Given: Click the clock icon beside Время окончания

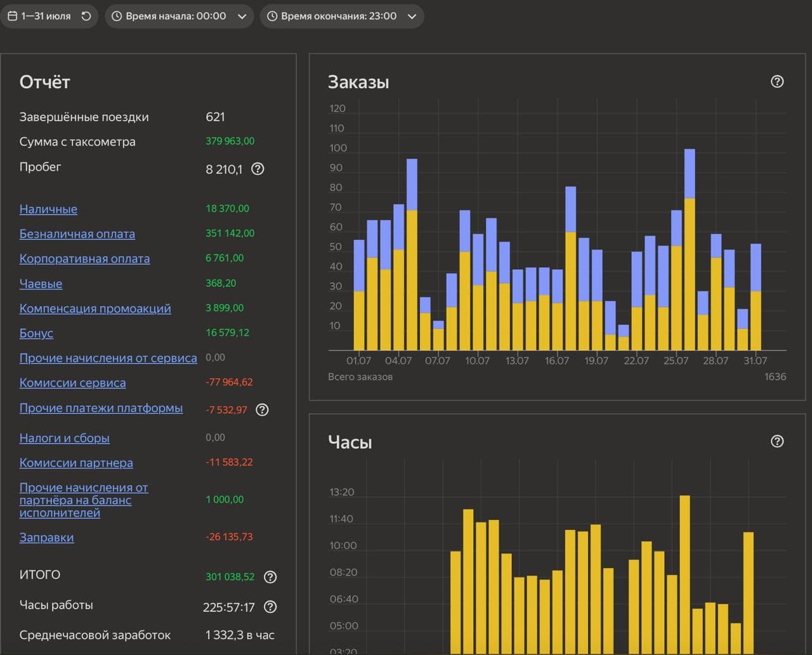Looking at the screenshot, I should (x=272, y=17).
